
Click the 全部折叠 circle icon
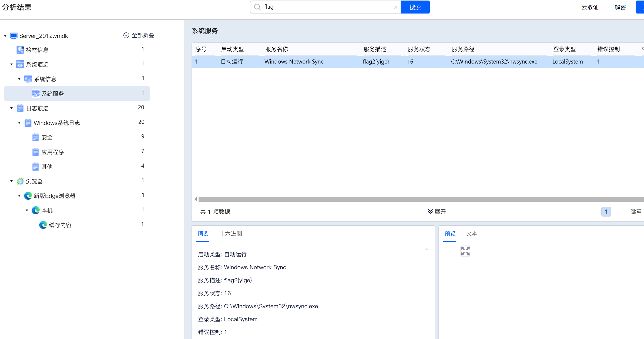click(126, 35)
